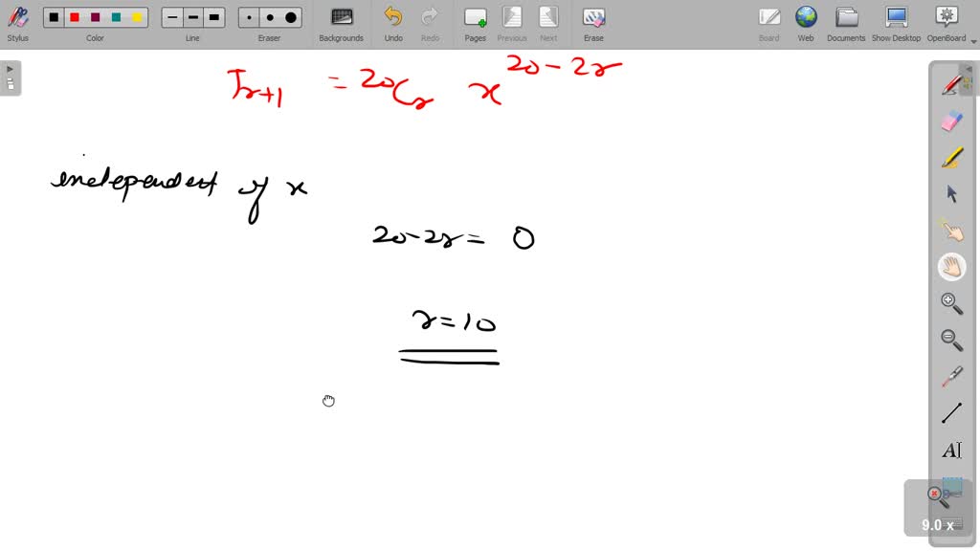
Task: Open the OpenBoard menu
Action: coord(947,24)
